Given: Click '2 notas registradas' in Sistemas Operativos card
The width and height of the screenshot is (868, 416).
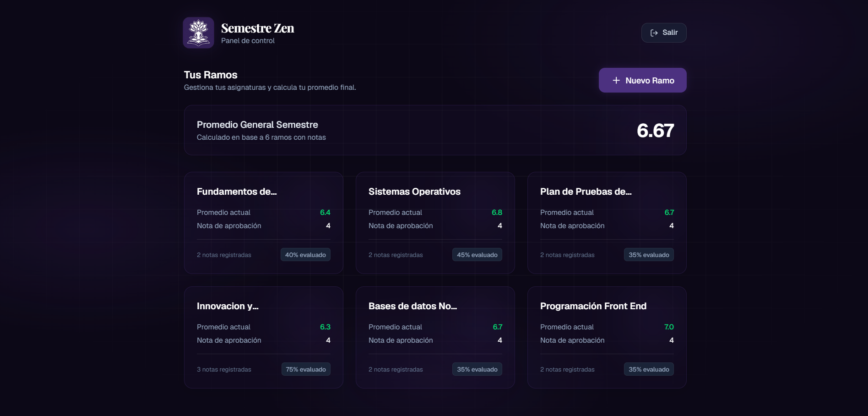Looking at the screenshot, I should click(x=396, y=255).
